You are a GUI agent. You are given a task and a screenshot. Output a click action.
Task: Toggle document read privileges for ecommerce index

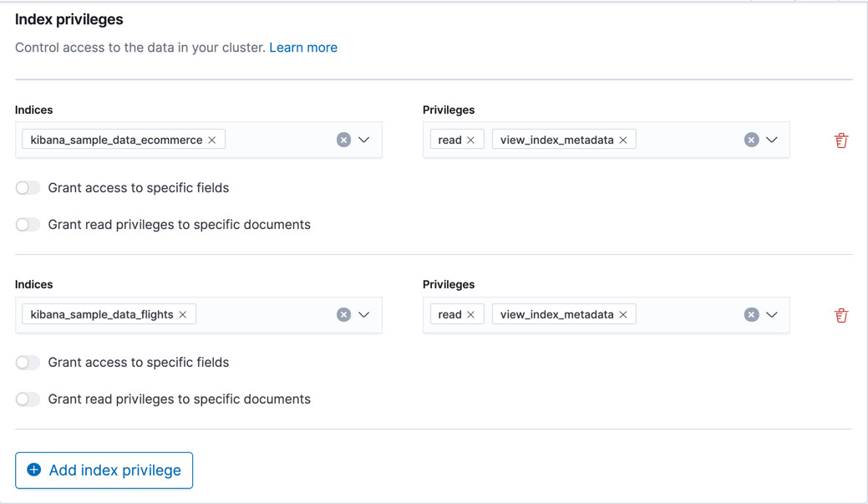click(x=28, y=225)
